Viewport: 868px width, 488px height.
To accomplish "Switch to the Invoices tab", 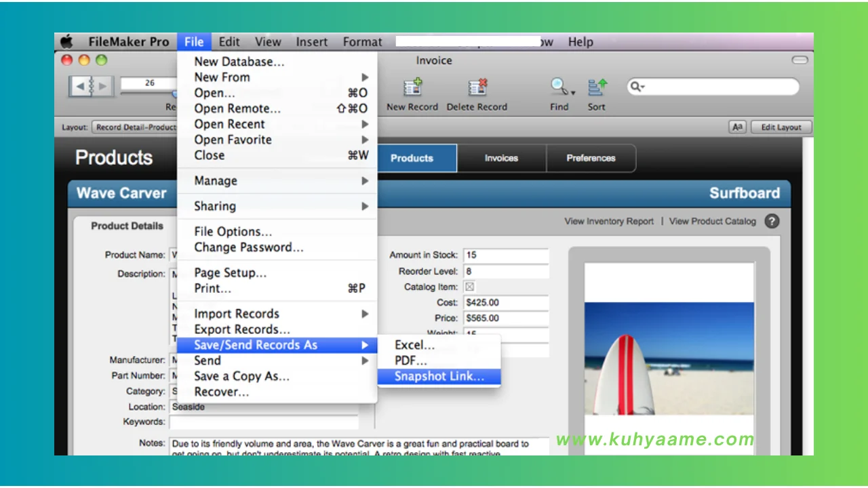I will [x=501, y=158].
